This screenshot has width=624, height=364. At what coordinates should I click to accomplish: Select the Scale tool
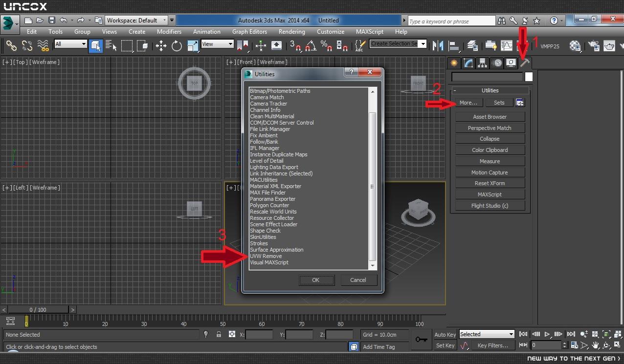click(193, 46)
